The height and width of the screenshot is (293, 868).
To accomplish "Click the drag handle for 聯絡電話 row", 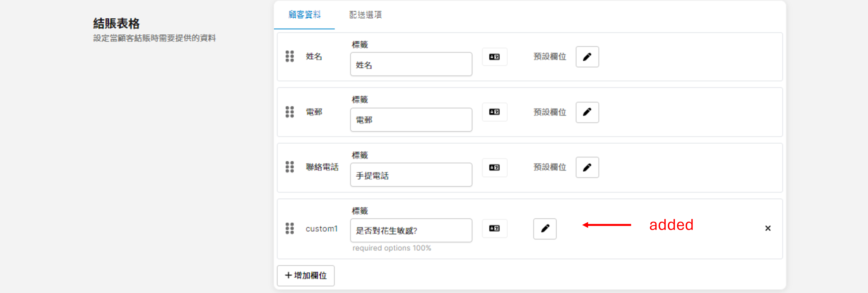I will click(289, 167).
